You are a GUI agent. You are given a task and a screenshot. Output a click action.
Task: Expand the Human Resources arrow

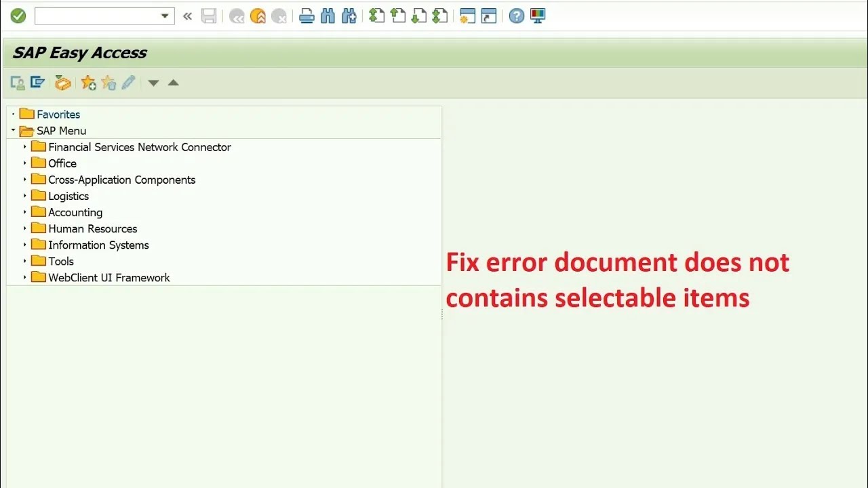tap(25, 228)
